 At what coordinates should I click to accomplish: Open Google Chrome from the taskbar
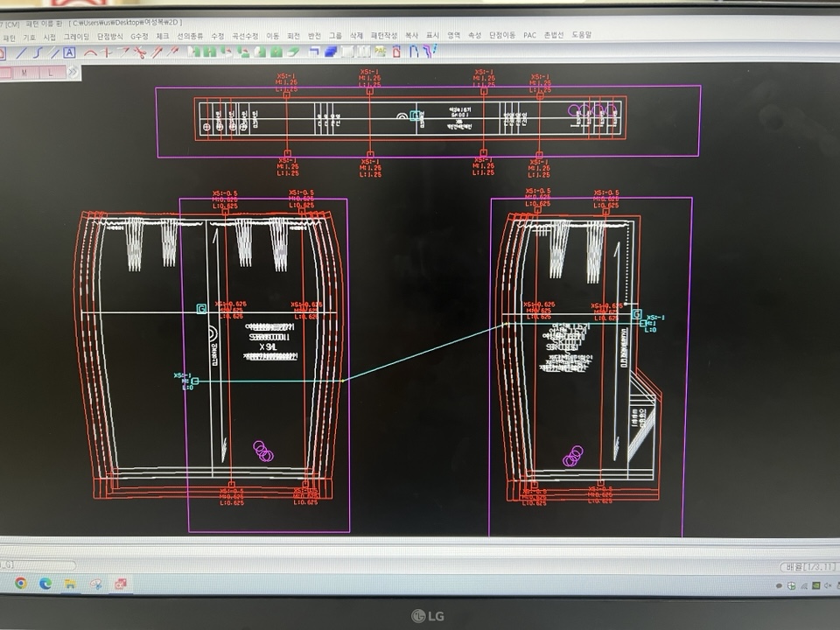click(x=20, y=583)
